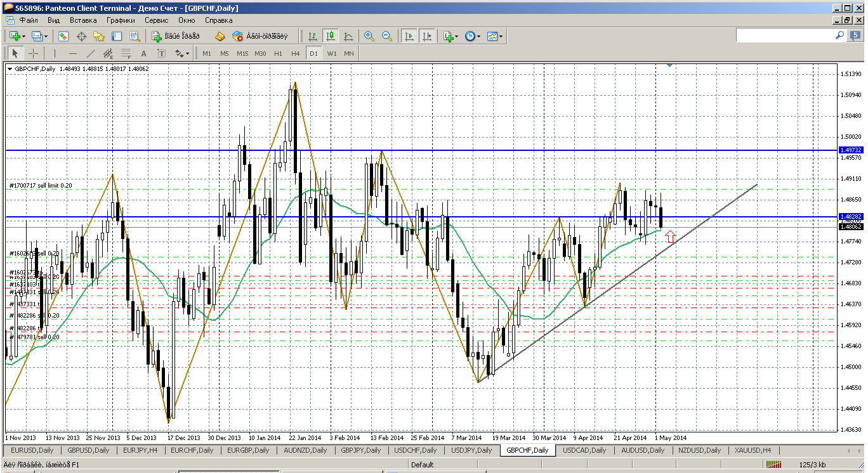Open the Market Watch window

[x=63, y=37]
